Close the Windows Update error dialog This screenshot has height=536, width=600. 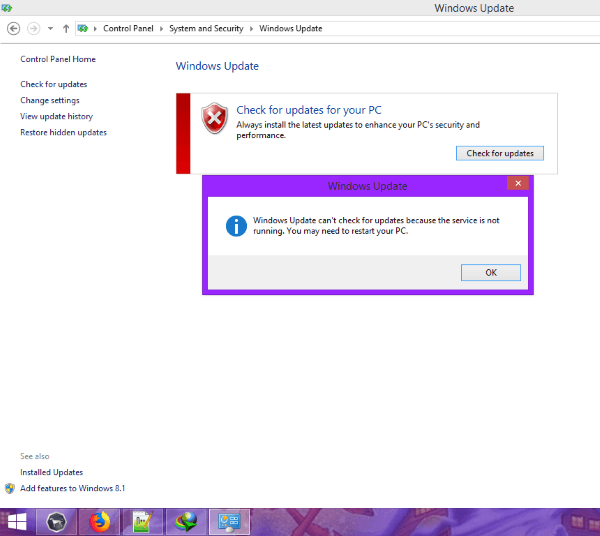(517, 184)
